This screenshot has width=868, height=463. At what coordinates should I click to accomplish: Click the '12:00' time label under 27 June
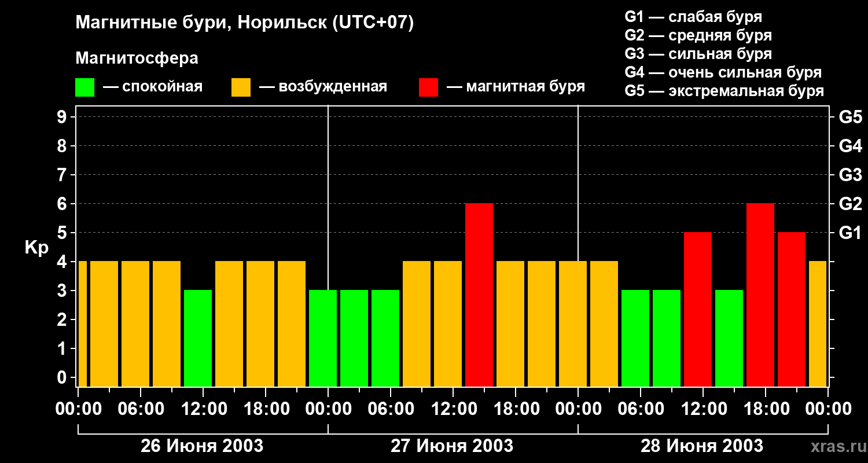453,409
